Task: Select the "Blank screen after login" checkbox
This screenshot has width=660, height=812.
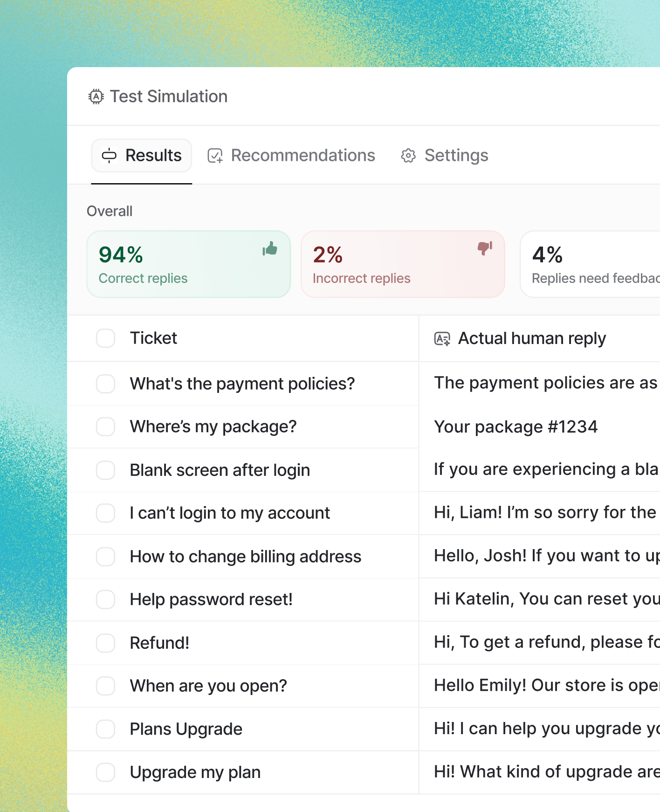Action: [105, 470]
